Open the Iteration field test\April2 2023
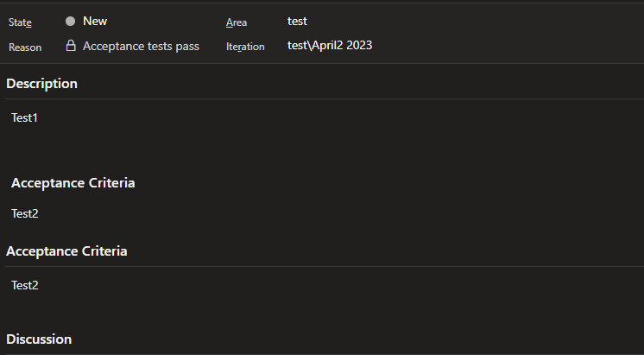 click(x=330, y=45)
